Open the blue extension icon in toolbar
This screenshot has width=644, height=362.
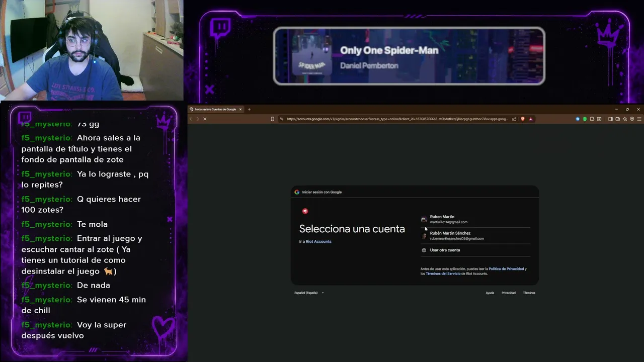tap(578, 119)
